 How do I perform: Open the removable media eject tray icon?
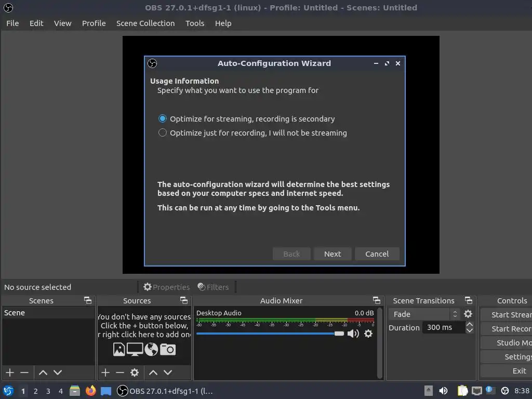coord(429,391)
